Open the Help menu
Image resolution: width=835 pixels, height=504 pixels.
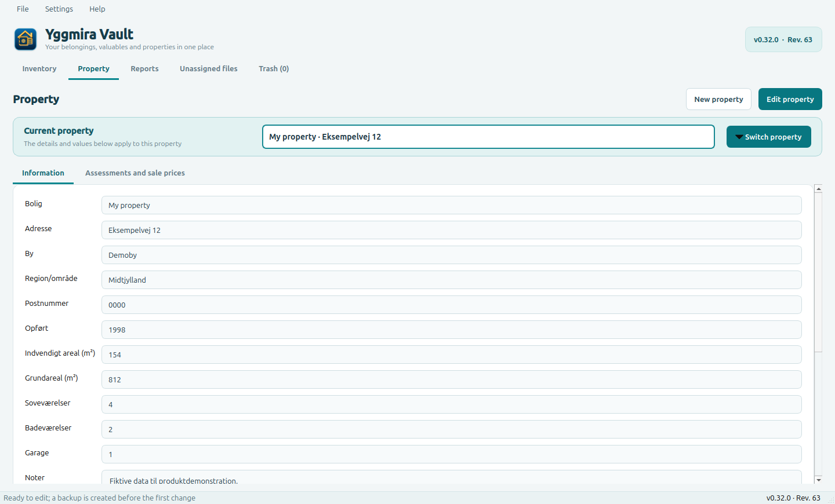(97, 9)
